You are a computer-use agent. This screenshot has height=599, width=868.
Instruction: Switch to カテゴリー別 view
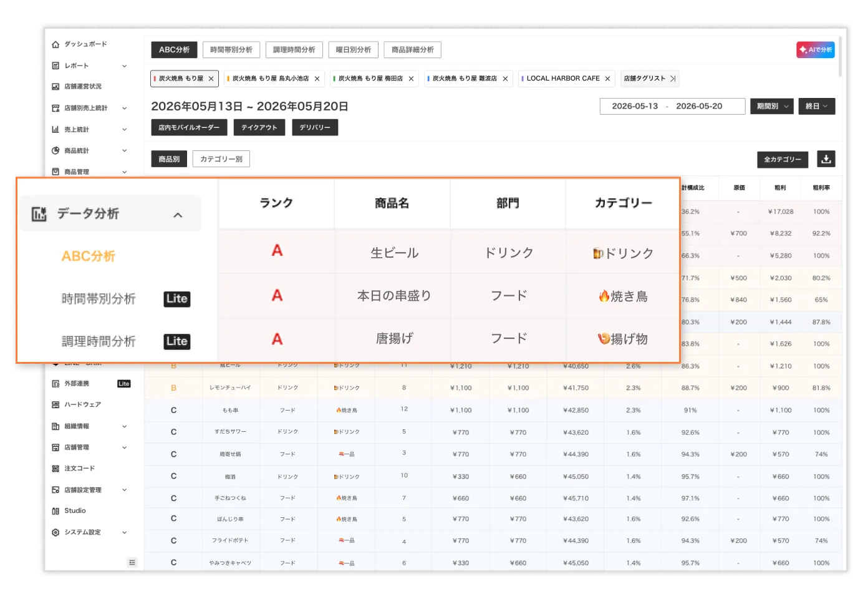[x=221, y=159]
